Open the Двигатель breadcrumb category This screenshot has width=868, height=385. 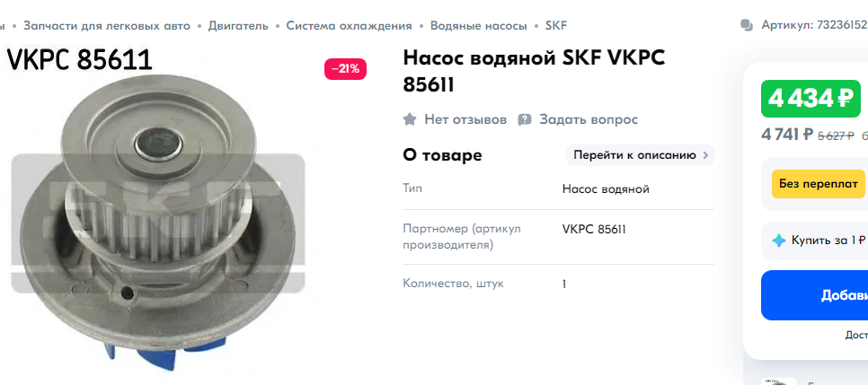(238, 25)
